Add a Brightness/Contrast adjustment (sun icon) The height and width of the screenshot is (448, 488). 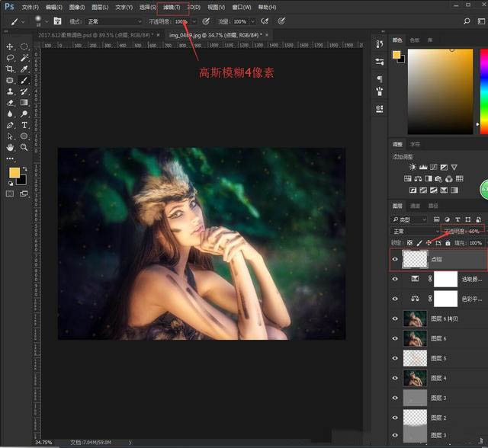tap(413, 166)
